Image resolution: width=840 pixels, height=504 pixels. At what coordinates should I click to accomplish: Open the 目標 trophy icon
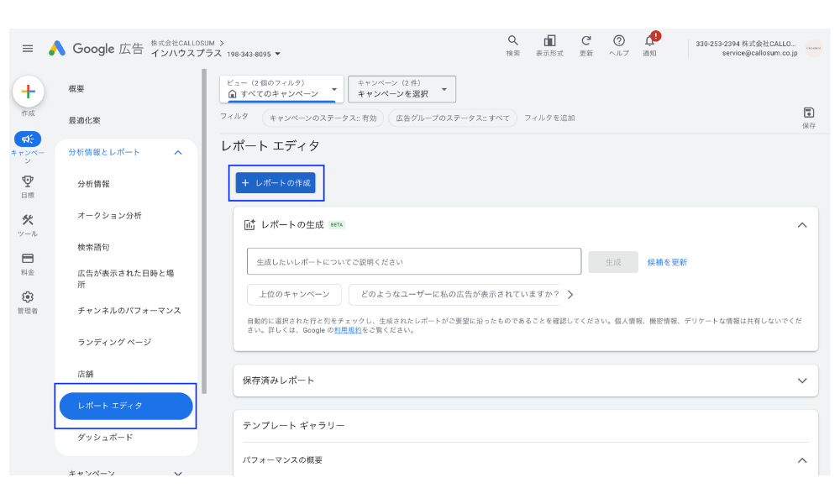click(x=29, y=182)
